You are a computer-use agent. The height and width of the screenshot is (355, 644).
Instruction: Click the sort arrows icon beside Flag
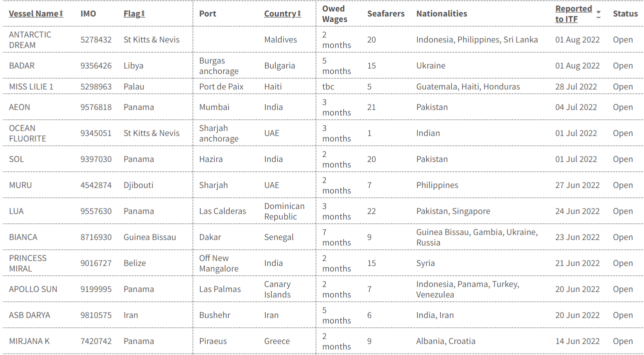pyautogui.click(x=143, y=14)
